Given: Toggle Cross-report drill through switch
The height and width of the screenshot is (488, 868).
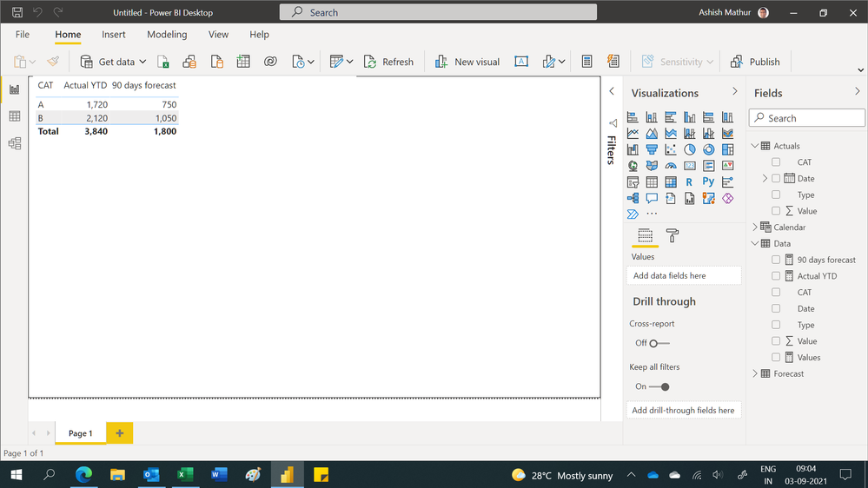Looking at the screenshot, I should pyautogui.click(x=659, y=343).
